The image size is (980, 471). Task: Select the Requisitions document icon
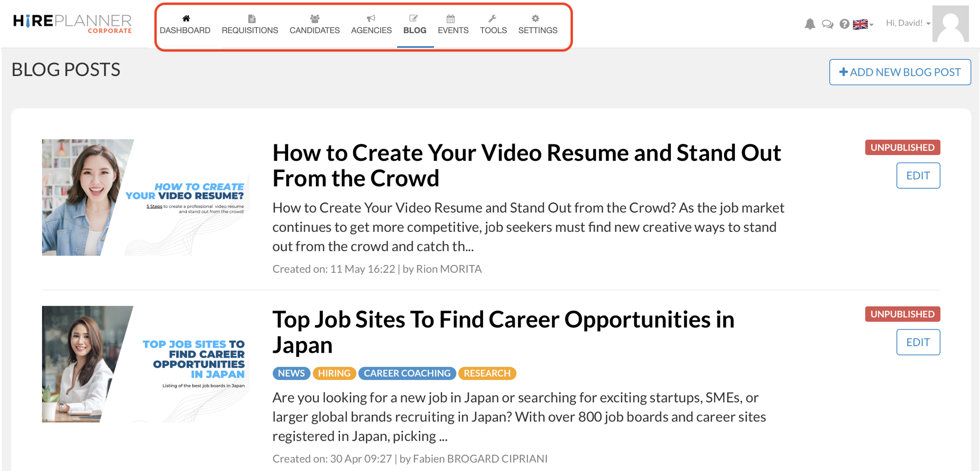(x=251, y=18)
